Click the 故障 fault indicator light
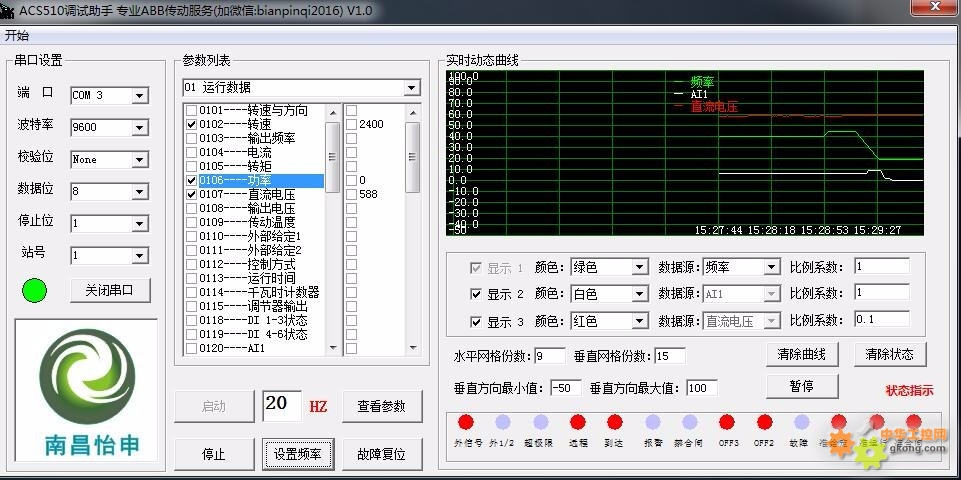This screenshot has height=480, width=961. pyautogui.click(x=802, y=422)
